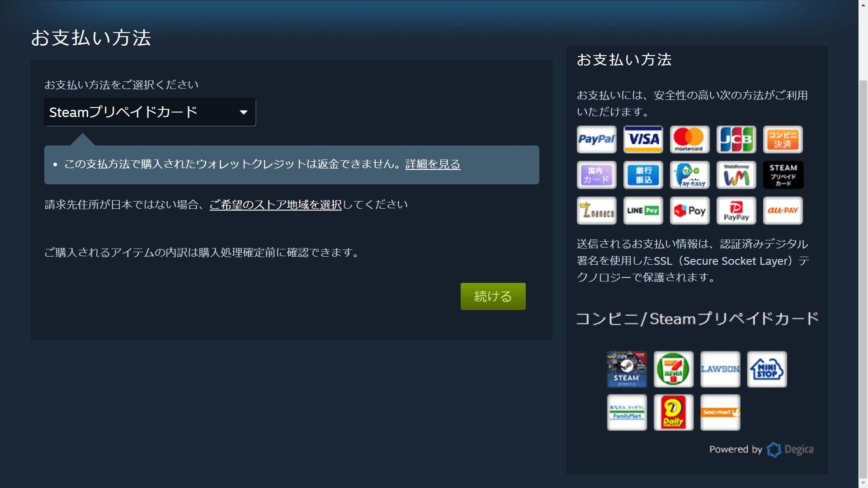Click the green 続ける button
Image resolution: width=868 pixels, height=488 pixels.
pyautogui.click(x=493, y=296)
